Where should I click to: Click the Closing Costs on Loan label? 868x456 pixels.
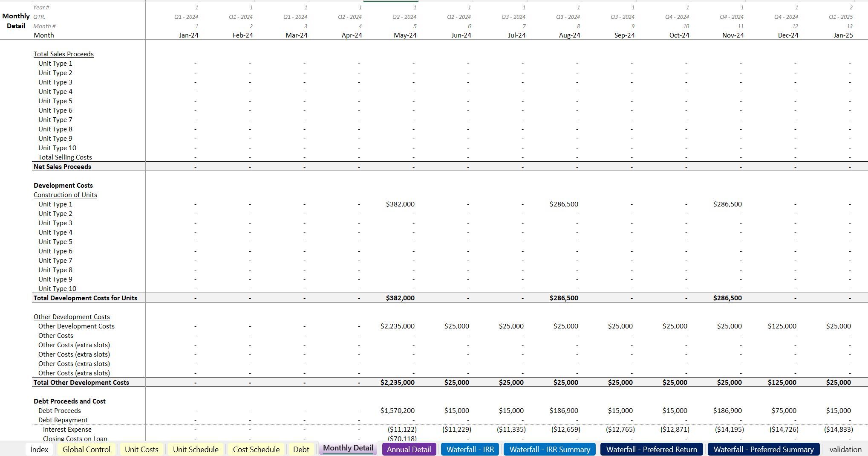(x=75, y=438)
